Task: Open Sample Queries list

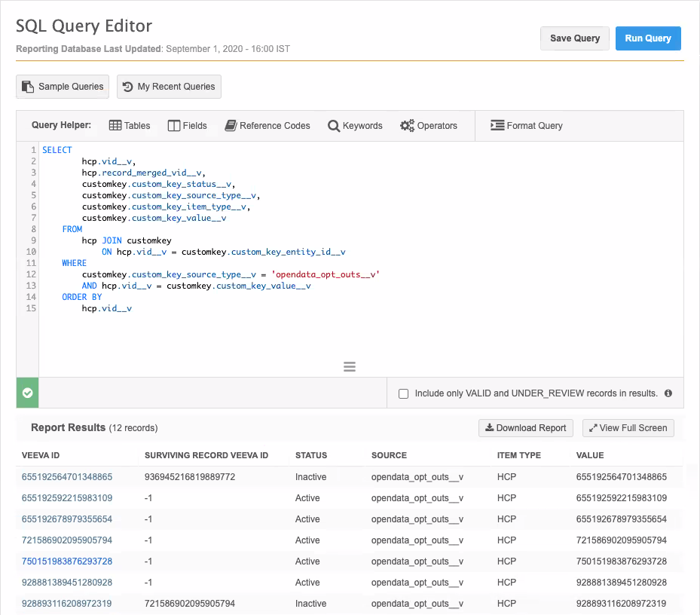Action: [x=63, y=87]
